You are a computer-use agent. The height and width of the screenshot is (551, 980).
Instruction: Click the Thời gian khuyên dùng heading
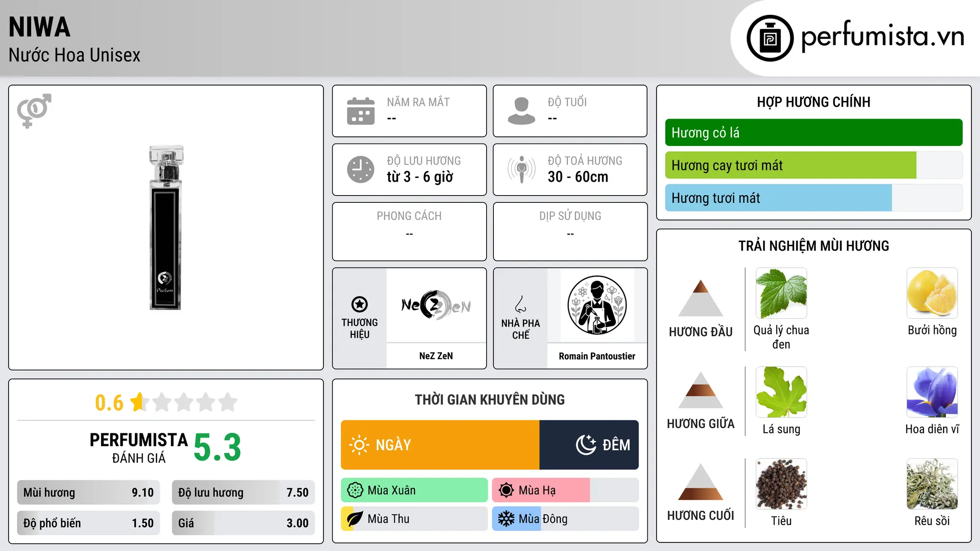coord(490,400)
